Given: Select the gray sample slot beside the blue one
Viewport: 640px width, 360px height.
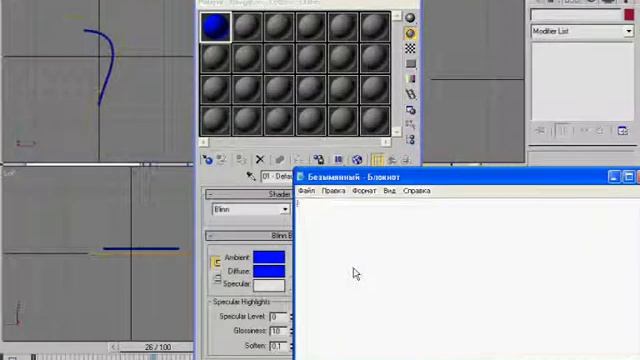Looking at the screenshot, I should tap(247, 27).
